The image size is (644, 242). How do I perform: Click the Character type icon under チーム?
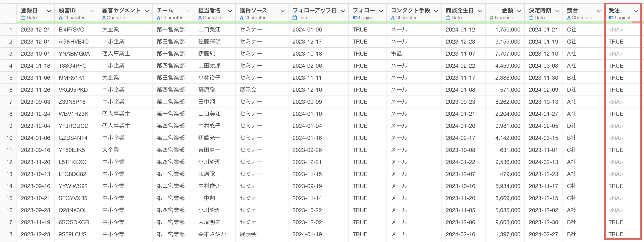159,18
